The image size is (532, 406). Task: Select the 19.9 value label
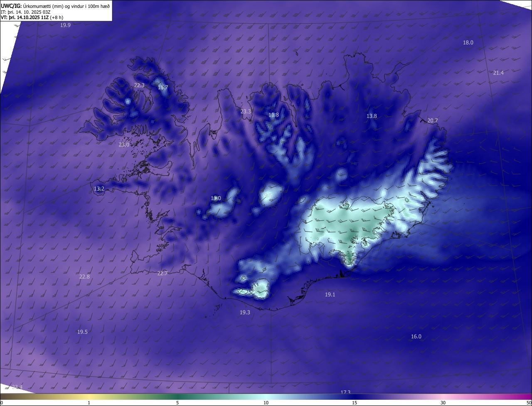65,25
